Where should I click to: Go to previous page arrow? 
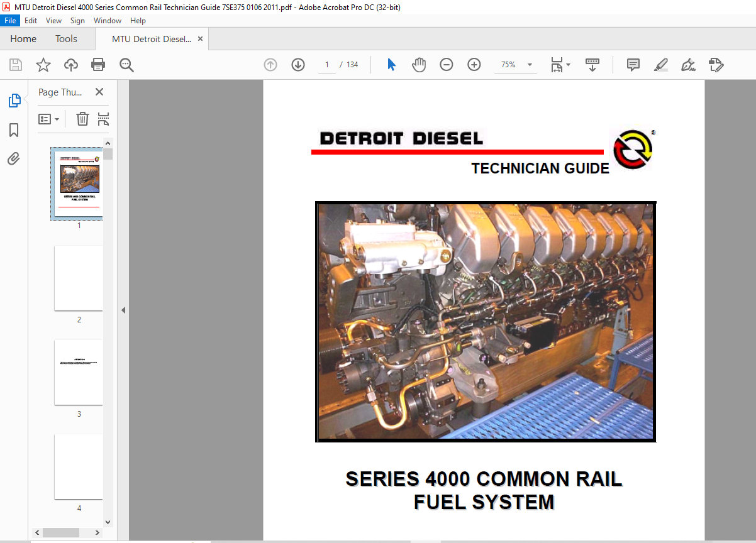click(270, 65)
